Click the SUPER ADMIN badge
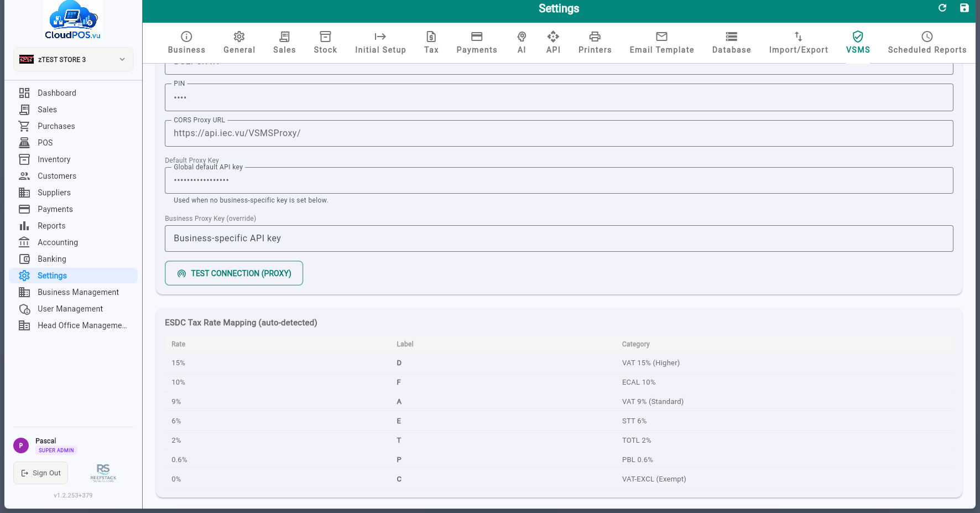The image size is (980, 513). tap(56, 450)
